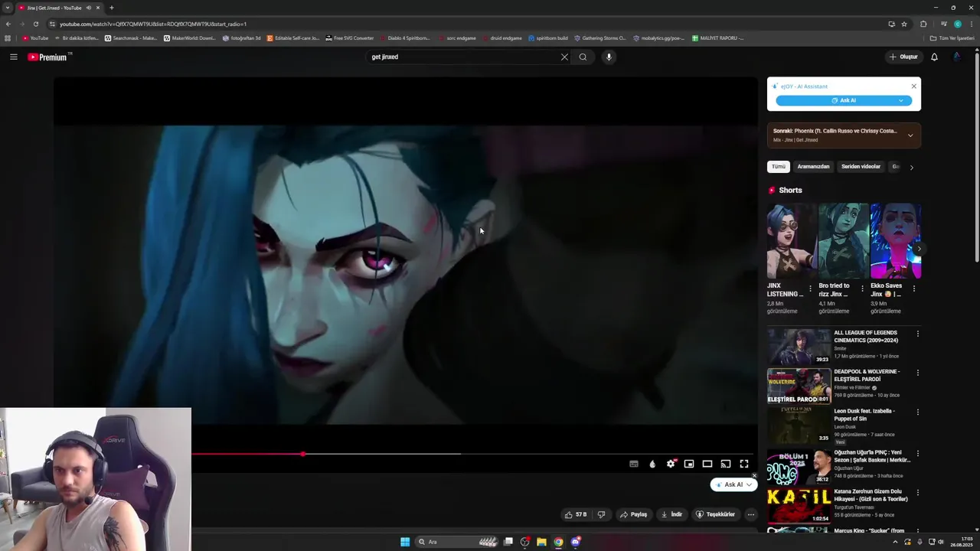Open options for DEADPOOL & WOLVERINE video
Image resolution: width=980 pixels, height=551 pixels.
[917, 373]
